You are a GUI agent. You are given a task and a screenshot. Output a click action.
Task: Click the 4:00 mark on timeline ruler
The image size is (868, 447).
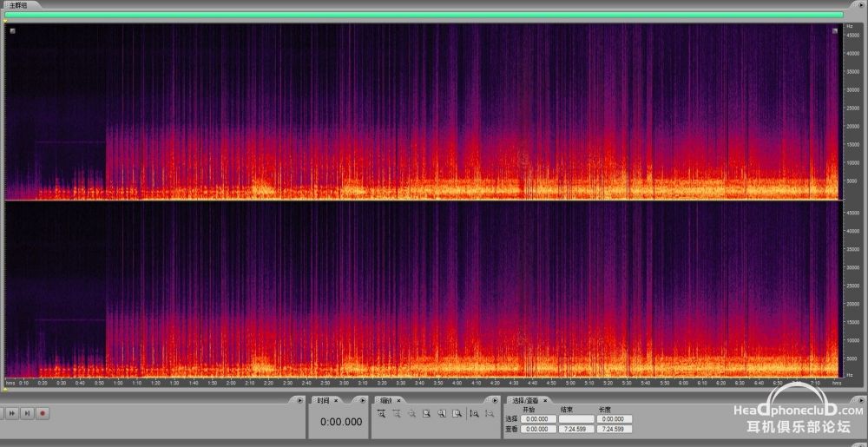457,382
